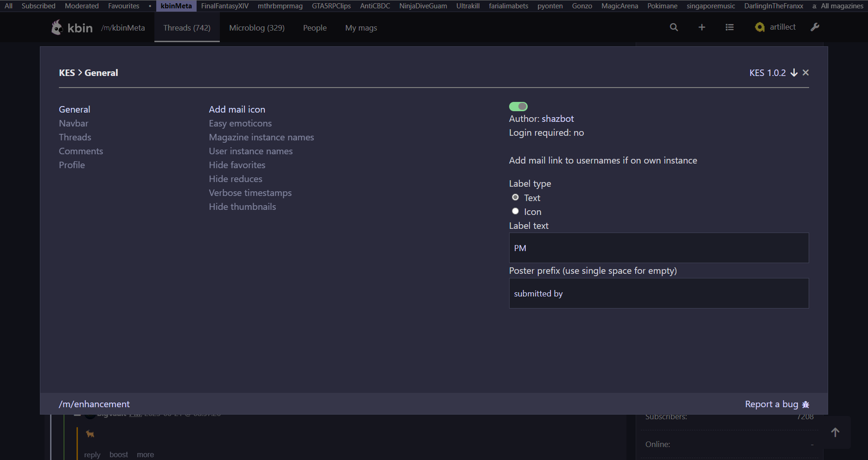The width and height of the screenshot is (868, 460).
Task: Open the My mags tab
Action: (361, 28)
